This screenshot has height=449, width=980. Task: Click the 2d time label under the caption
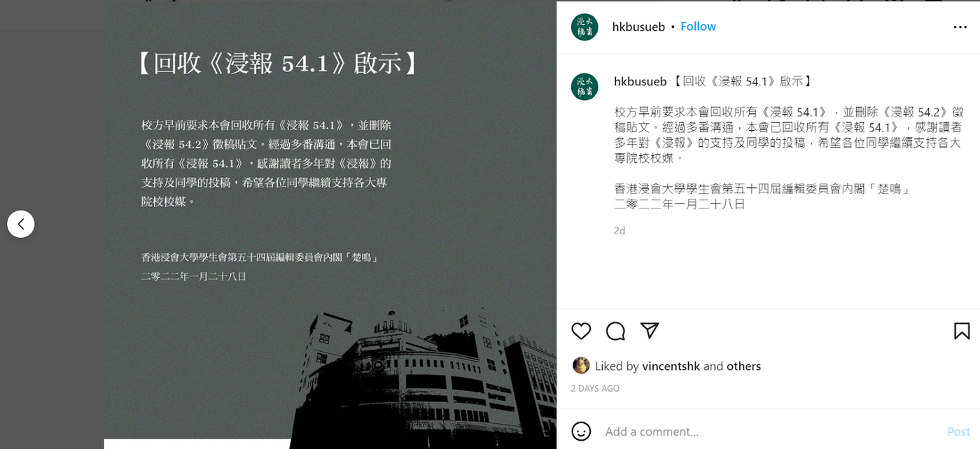(619, 230)
